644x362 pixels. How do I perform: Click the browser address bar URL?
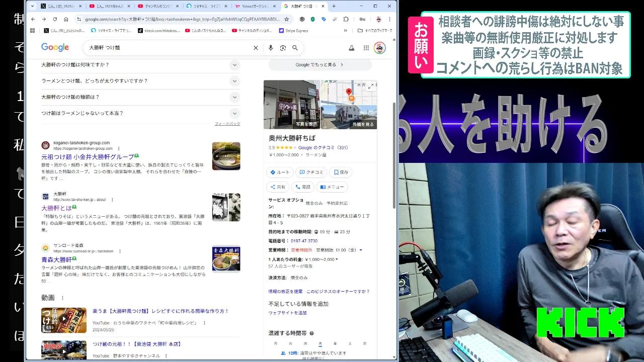(182, 19)
